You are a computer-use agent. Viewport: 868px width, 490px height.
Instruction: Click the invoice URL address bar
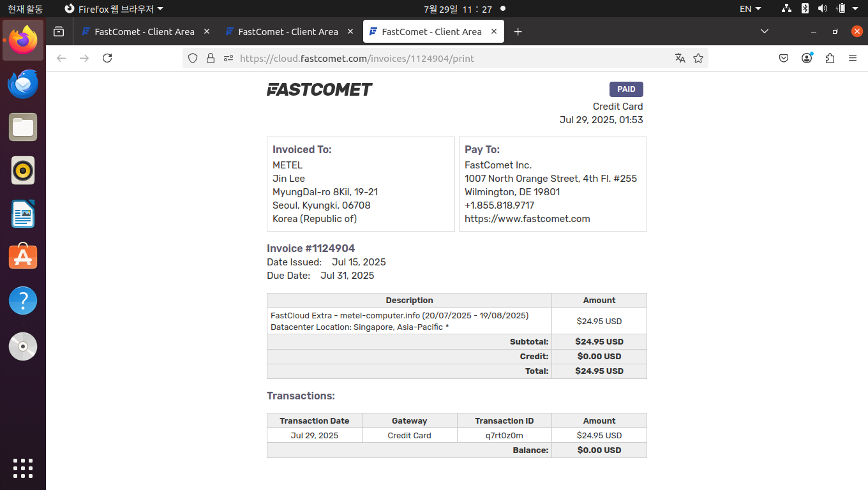tap(447, 58)
